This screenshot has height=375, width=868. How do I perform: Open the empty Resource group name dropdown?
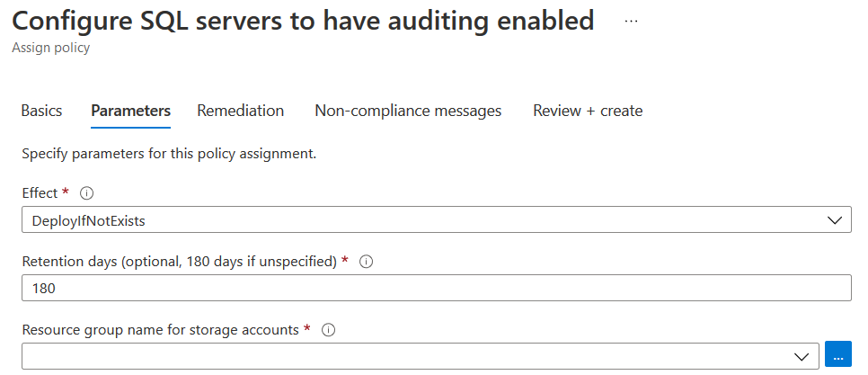tap(420, 356)
